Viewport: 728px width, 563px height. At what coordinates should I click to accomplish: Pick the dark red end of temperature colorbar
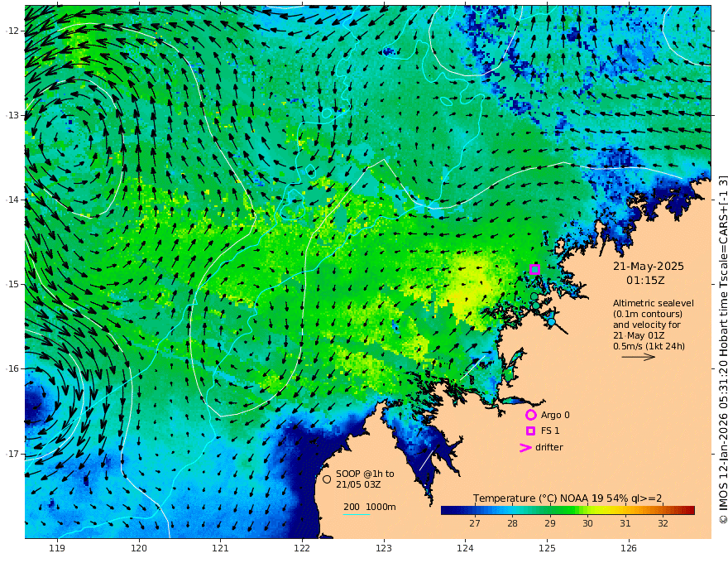tap(689, 511)
